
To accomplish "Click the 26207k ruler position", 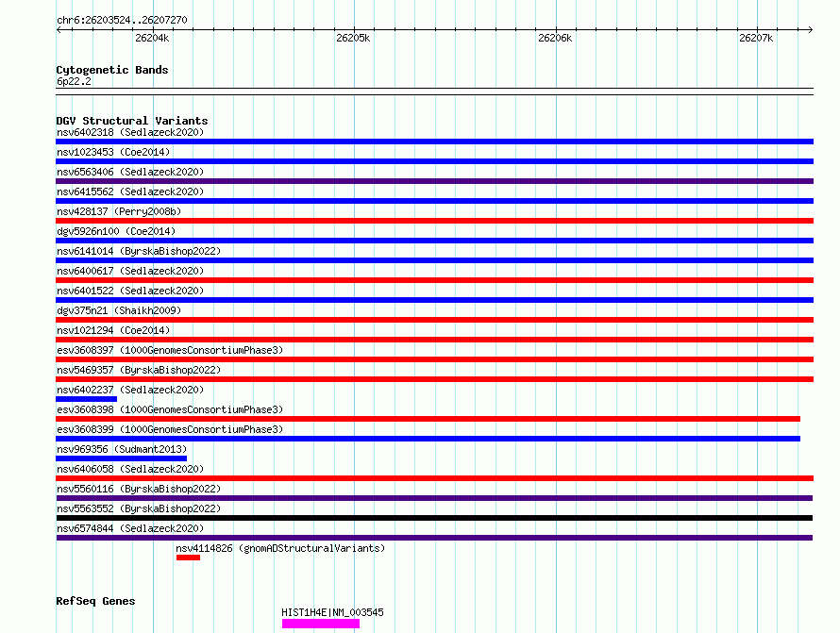I will tap(756, 38).
